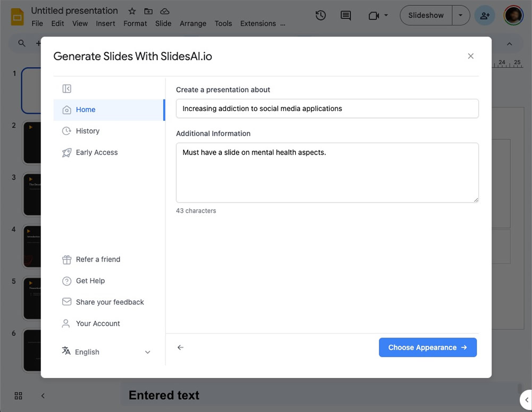
Task: Click the feedback envelope icon
Action: pyautogui.click(x=67, y=302)
